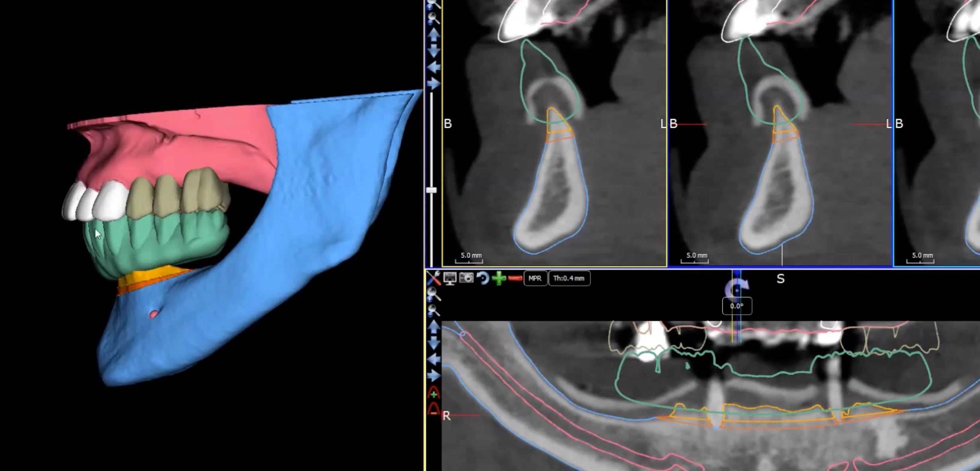Zoom in on the panoramic view
The width and height of the screenshot is (980, 471).
[433, 294]
